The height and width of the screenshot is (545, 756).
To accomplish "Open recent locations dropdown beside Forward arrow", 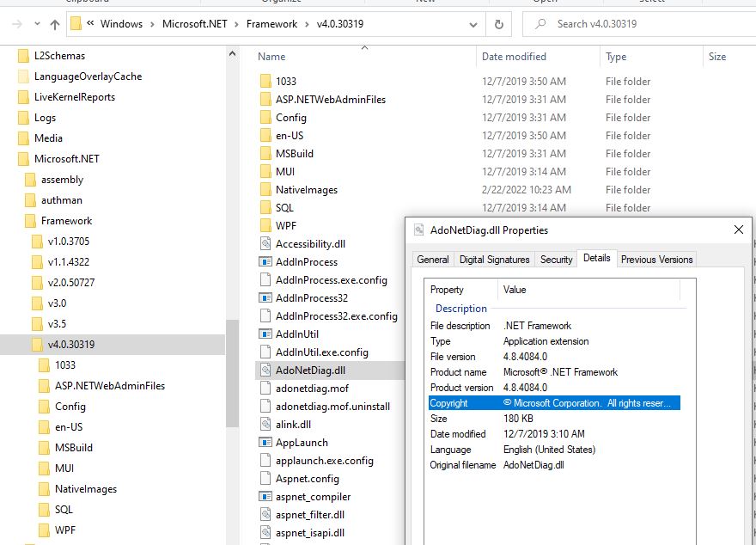I will [x=38, y=24].
